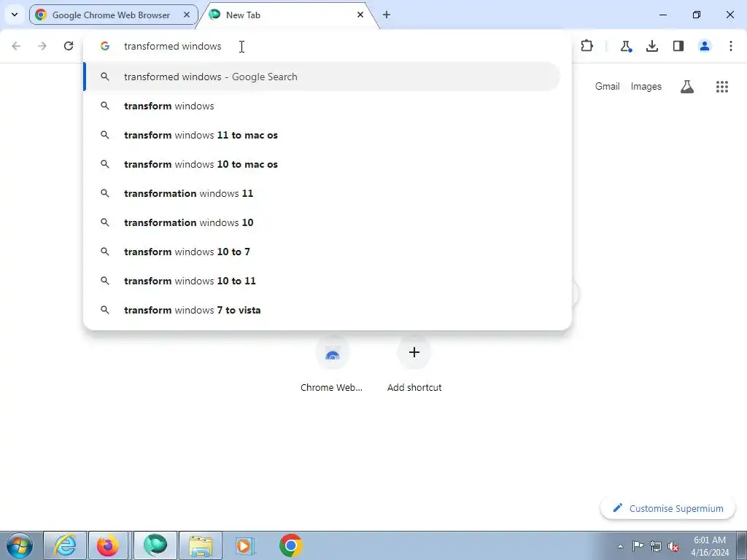Open the tab search dropdown arrow
The width and height of the screenshot is (747, 560).
[15, 15]
